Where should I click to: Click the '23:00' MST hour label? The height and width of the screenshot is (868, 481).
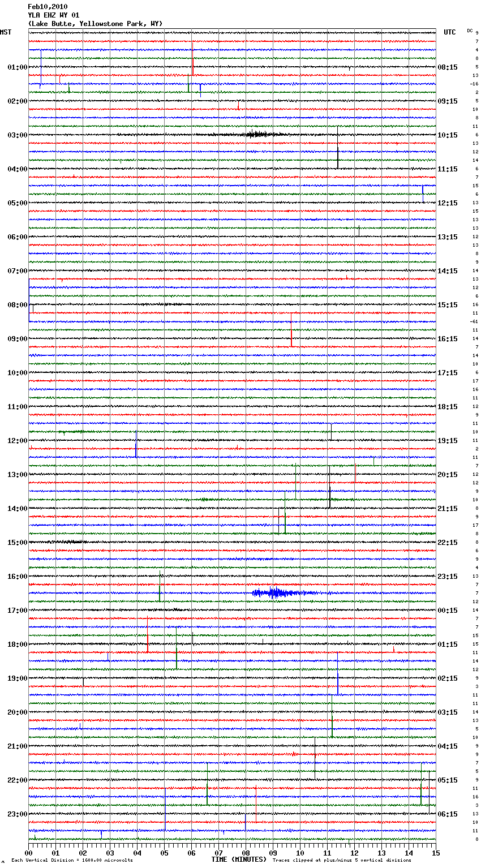pyautogui.click(x=18, y=814)
